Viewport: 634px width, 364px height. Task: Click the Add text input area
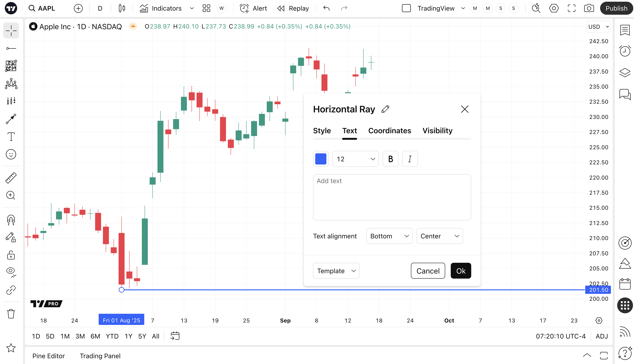pos(392,197)
